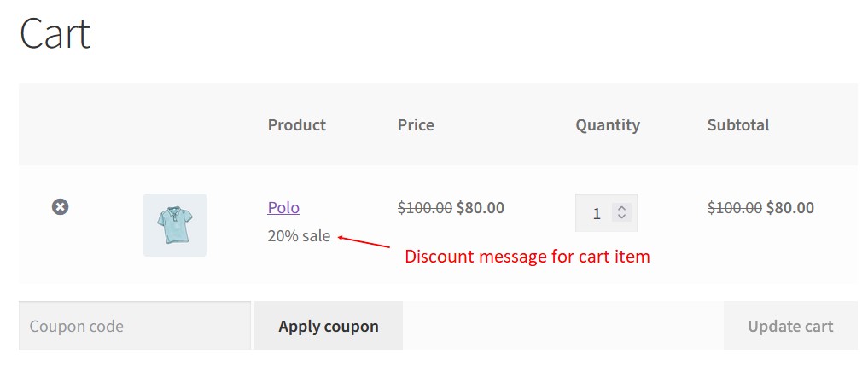Click the $80.00 subtotal amount
The width and height of the screenshot is (868, 376).
790,208
